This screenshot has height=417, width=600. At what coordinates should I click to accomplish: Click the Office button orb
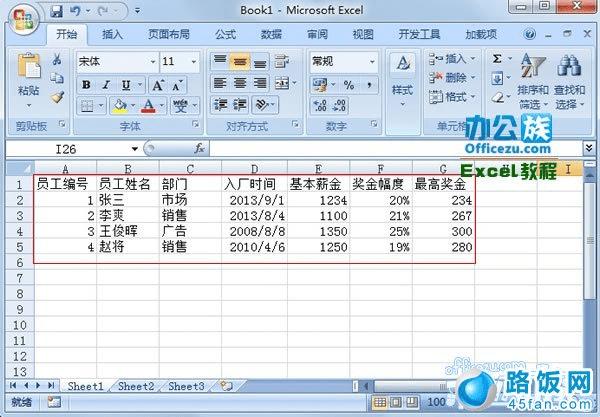[24, 18]
